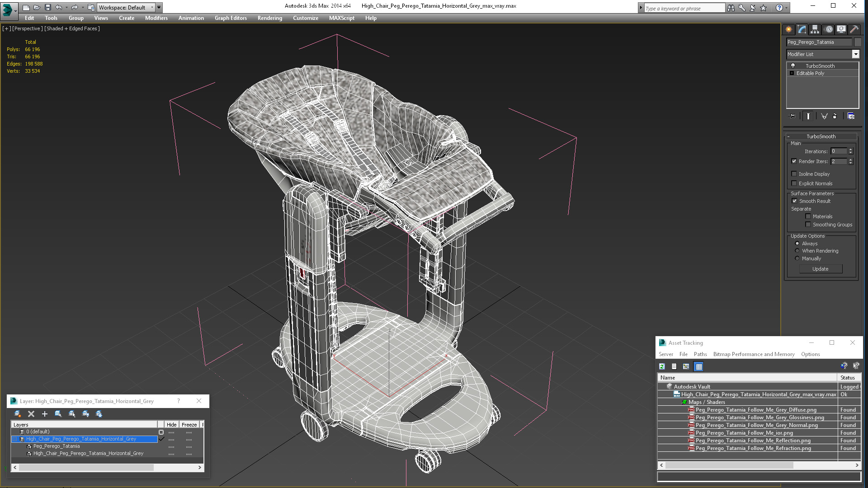The image size is (868, 488).
Task: Open the Modifier List dropdown
Action: point(855,54)
